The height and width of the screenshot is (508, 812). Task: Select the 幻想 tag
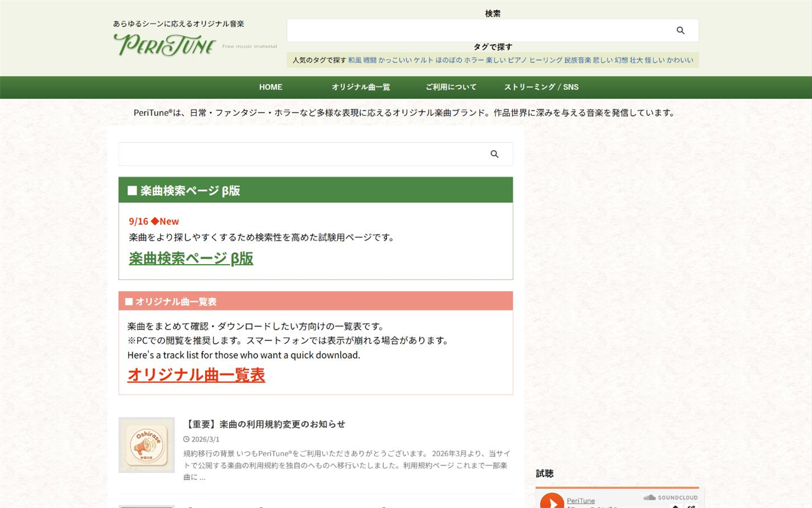coord(621,60)
